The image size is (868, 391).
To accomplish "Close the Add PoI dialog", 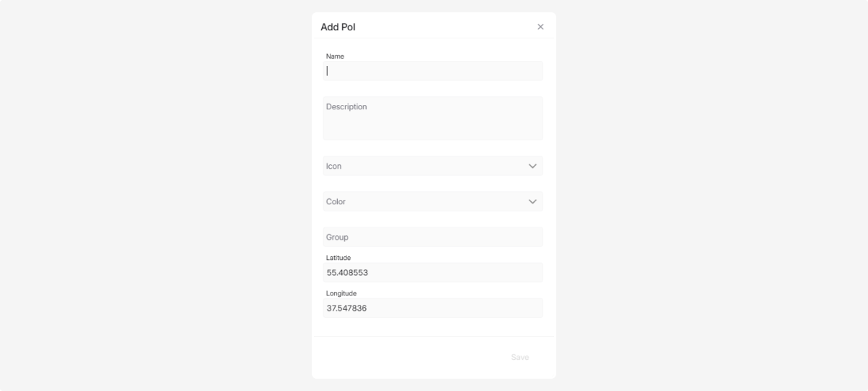I will point(540,27).
